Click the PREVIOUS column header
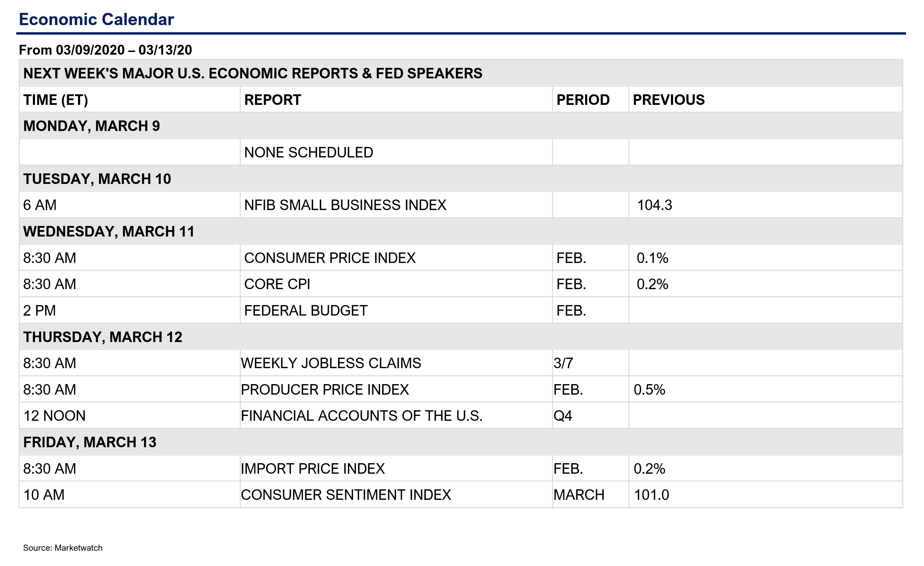 669,100
